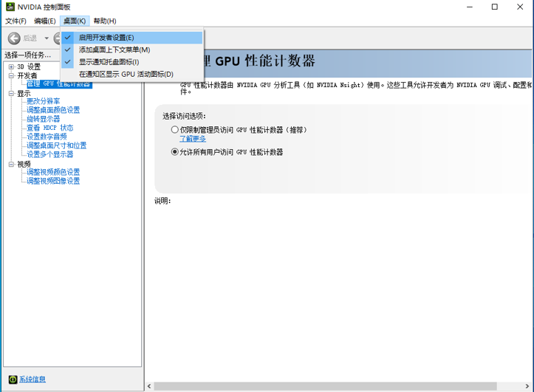Click the 视频 tree label
The width and height of the screenshot is (534, 392).
(24, 165)
